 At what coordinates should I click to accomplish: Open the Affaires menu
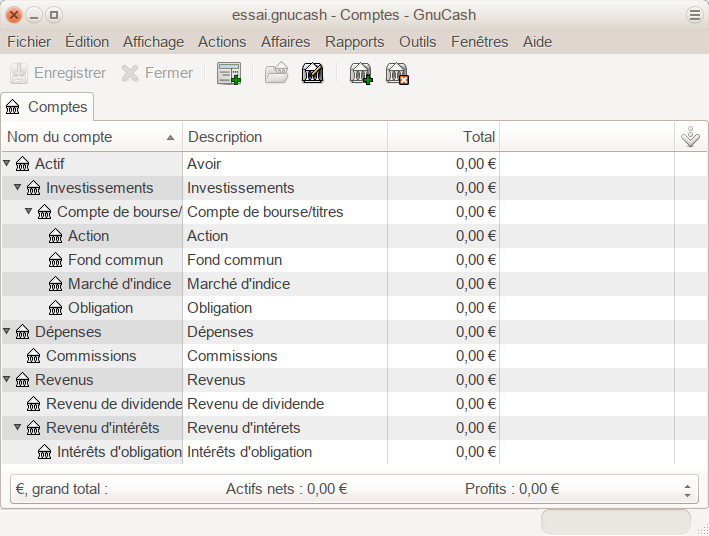coord(285,42)
